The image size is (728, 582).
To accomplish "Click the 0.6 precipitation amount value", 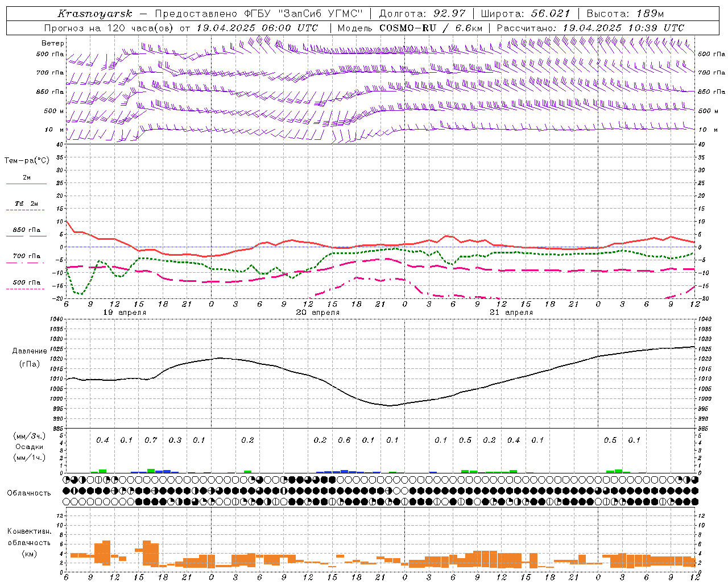I will [x=344, y=440].
